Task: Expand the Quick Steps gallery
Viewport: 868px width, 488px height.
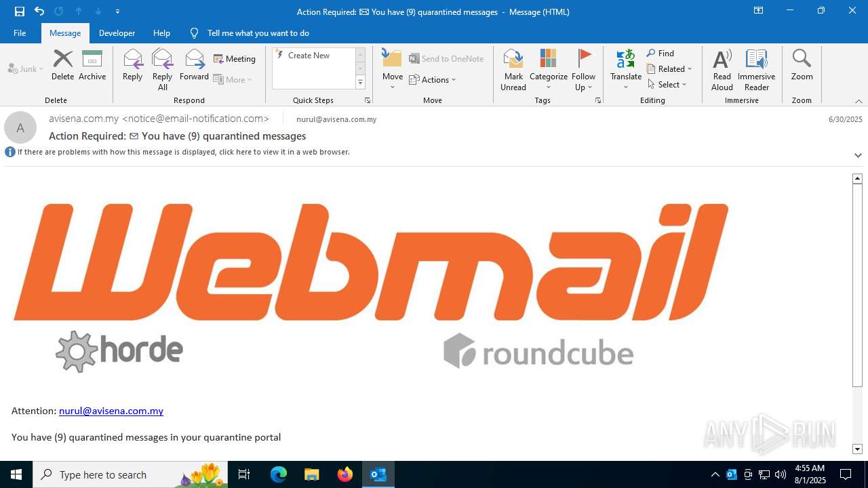Action: [361, 83]
